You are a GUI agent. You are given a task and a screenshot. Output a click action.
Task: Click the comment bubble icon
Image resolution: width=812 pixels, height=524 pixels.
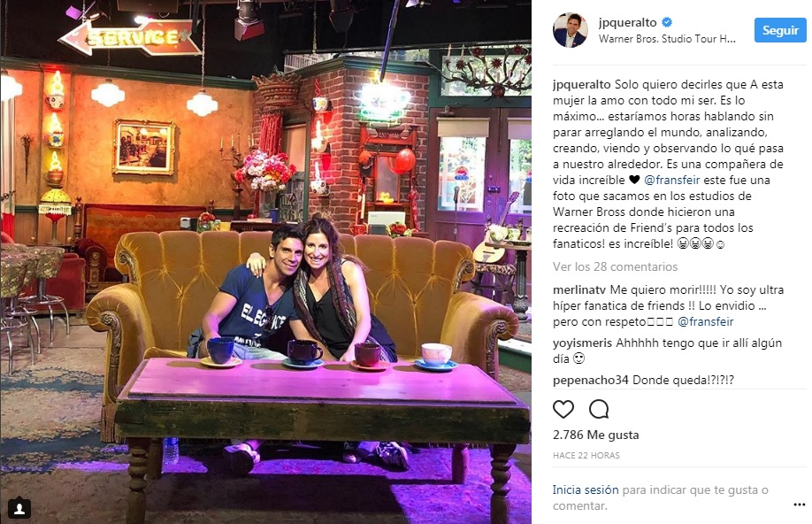pos(599,410)
